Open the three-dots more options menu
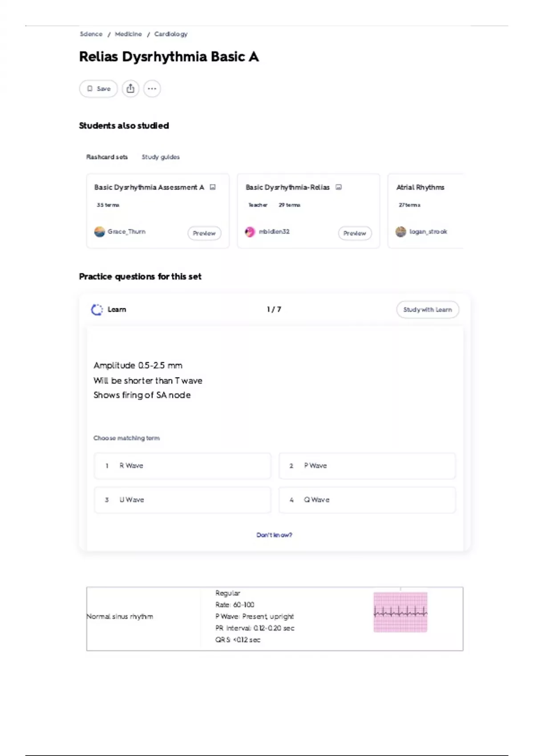This screenshot has height=756, width=534. pos(152,88)
